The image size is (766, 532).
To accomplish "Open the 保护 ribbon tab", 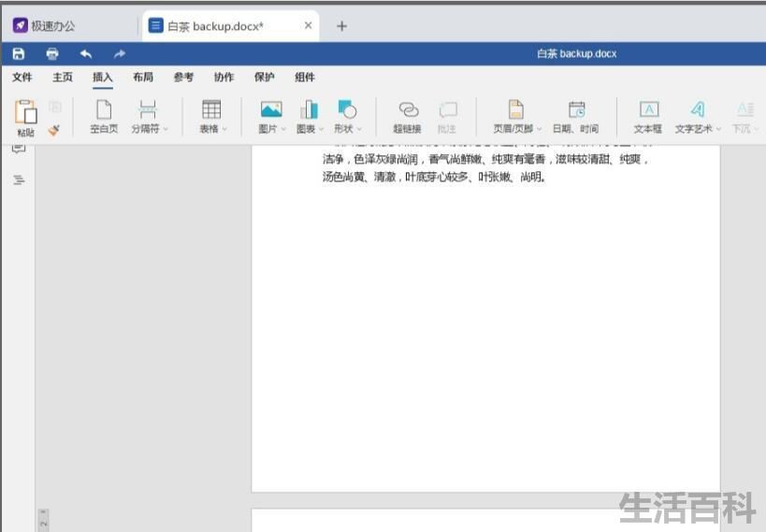I will 265,78.
